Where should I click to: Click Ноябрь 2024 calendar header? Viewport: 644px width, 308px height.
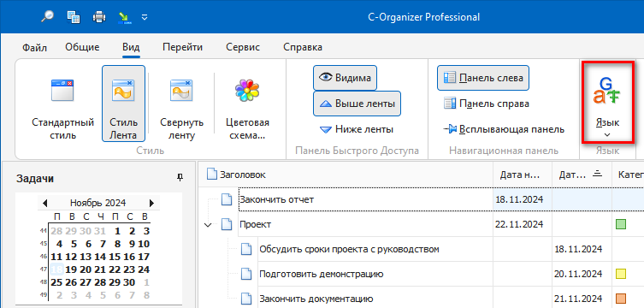coord(97,203)
